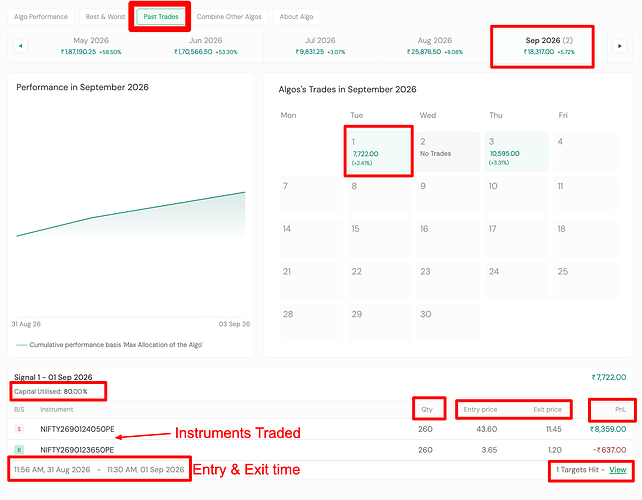The height and width of the screenshot is (500, 642).
Task: Go to previous months with left arrow
Action: point(21,46)
